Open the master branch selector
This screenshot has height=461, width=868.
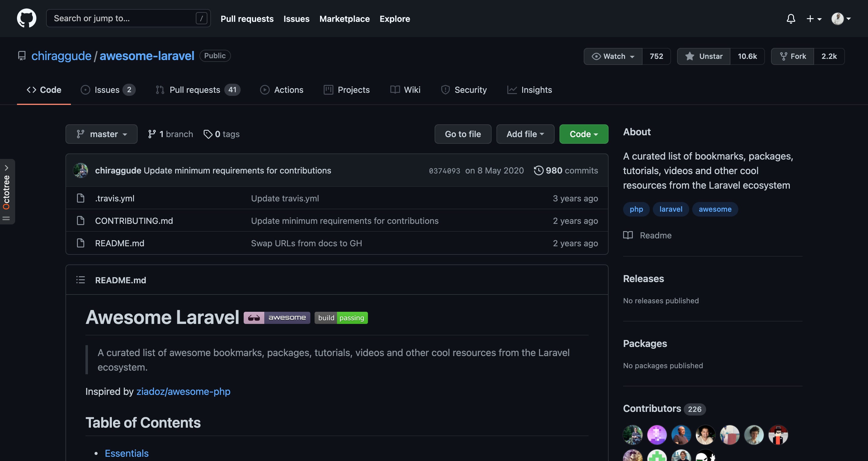click(x=102, y=134)
